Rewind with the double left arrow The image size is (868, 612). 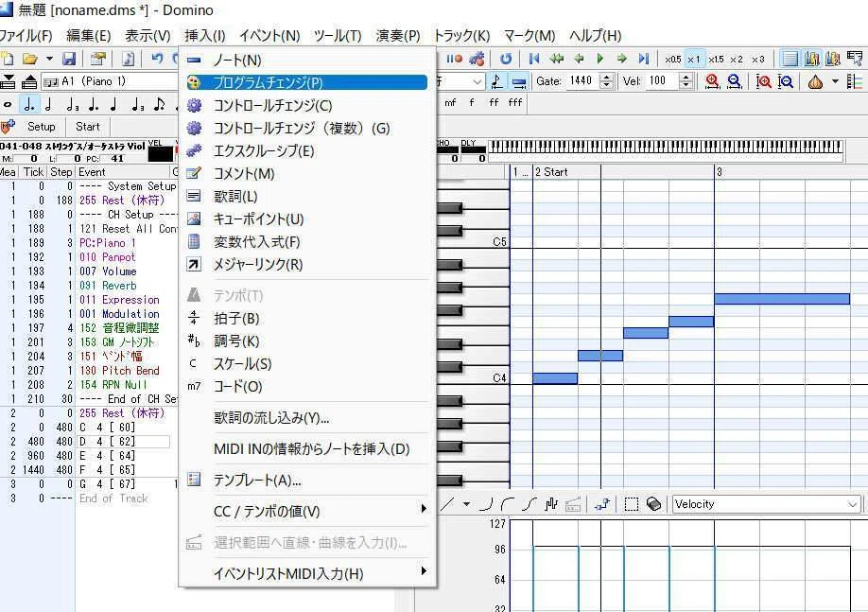[x=556, y=59]
